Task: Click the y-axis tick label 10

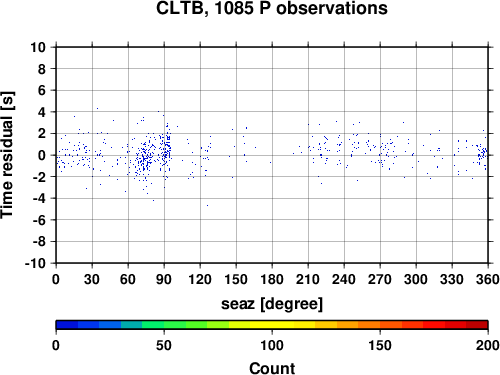Action: pos(38,47)
